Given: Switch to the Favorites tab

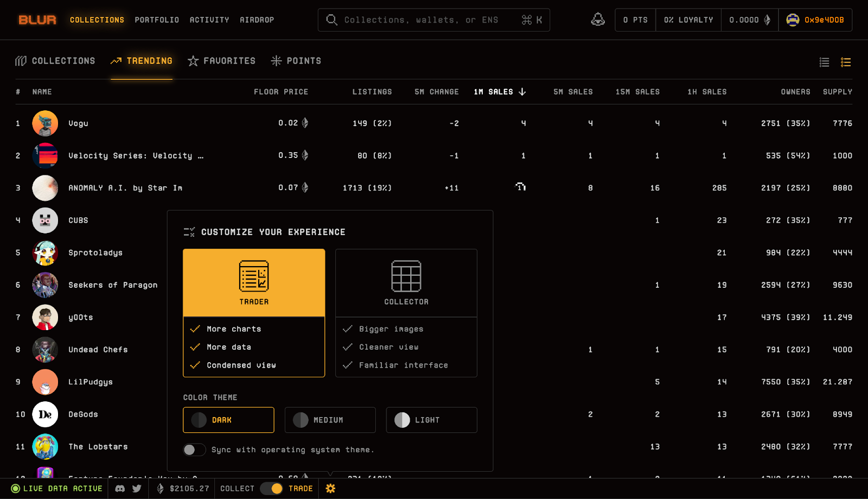Looking at the screenshot, I should click(221, 61).
